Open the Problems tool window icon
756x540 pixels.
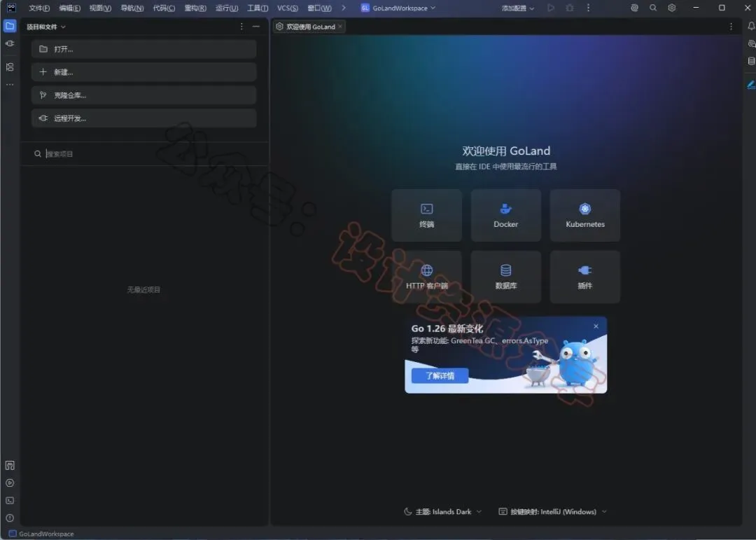(x=10, y=518)
